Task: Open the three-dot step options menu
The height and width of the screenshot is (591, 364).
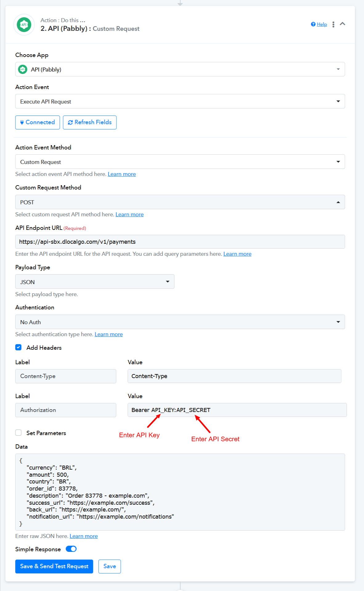Action: pos(333,25)
